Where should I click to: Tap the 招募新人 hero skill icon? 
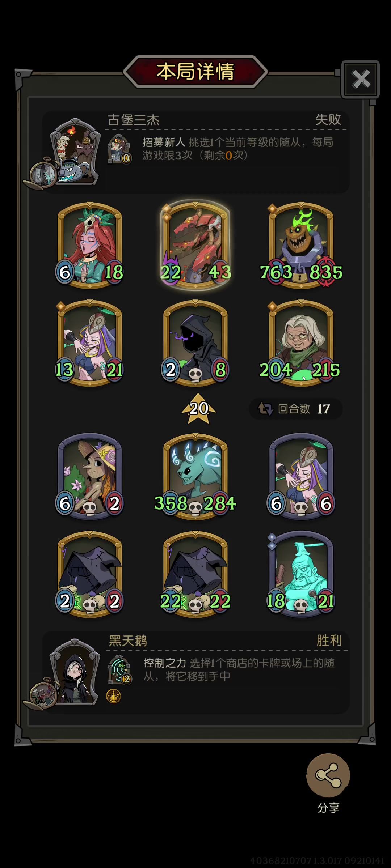[x=119, y=149]
